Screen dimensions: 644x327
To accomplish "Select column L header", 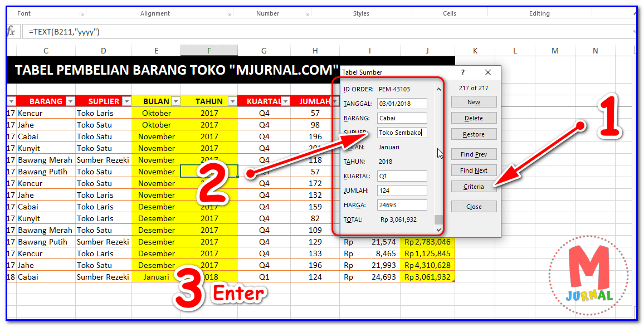I will point(515,51).
